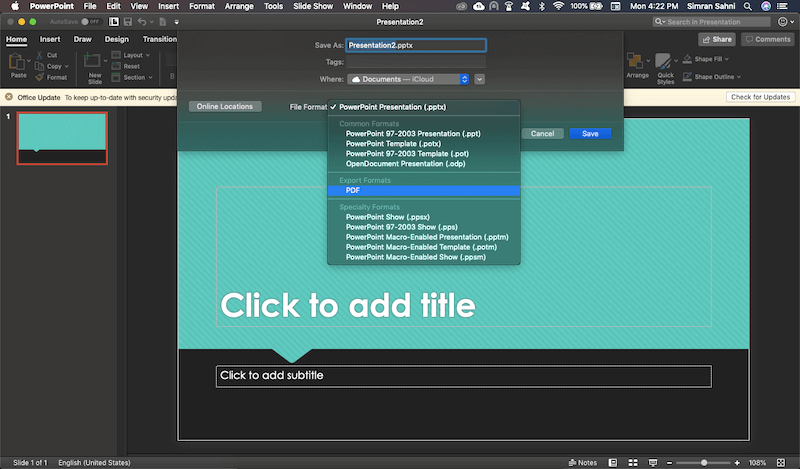Open the Where location popup

(408, 79)
